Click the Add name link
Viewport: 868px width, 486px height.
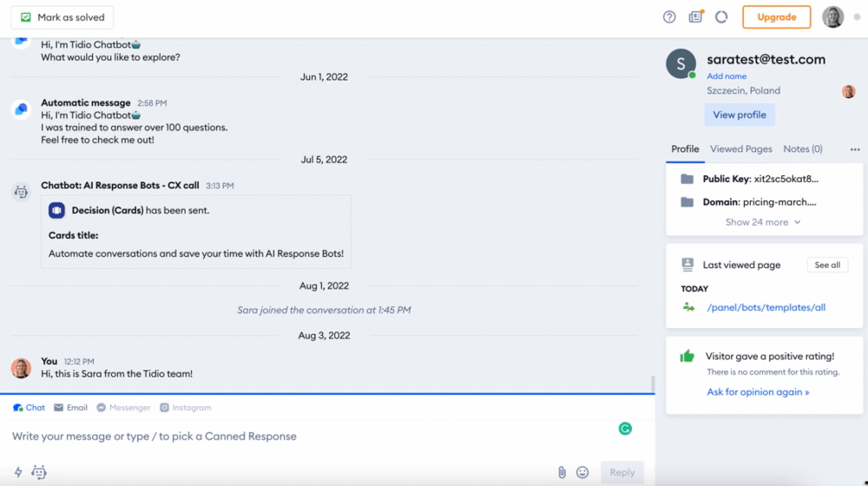727,76
